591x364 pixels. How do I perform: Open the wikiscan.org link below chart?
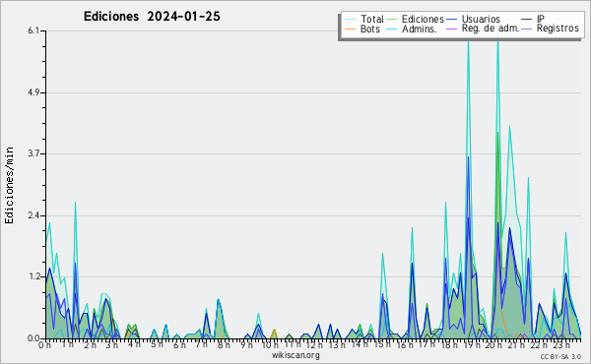[295, 355]
